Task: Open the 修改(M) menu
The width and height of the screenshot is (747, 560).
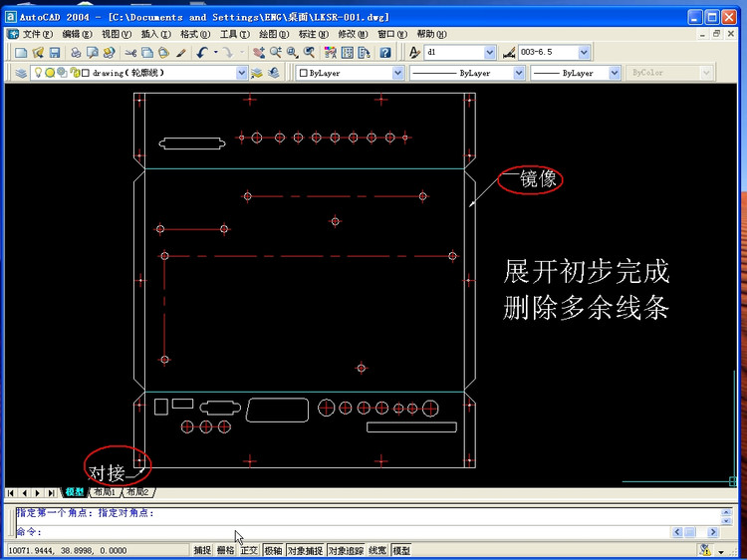Action: pyautogui.click(x=353, y=34)
